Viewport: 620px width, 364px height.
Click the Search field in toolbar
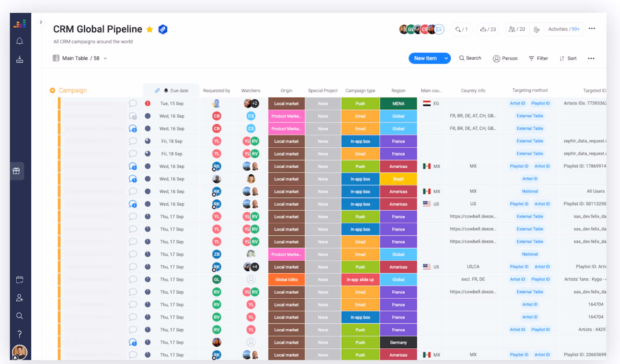click(x=470, y=58)
